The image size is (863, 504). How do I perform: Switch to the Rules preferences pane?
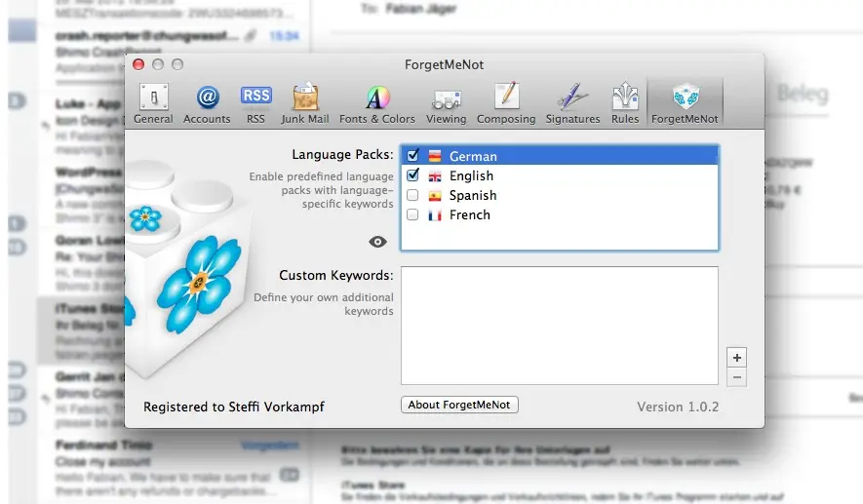(x=625, y=103)
